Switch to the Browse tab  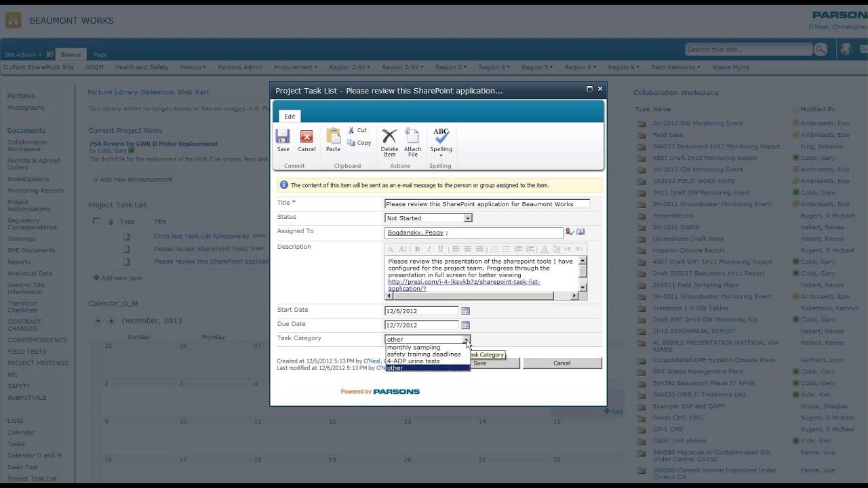coord(71,54)
